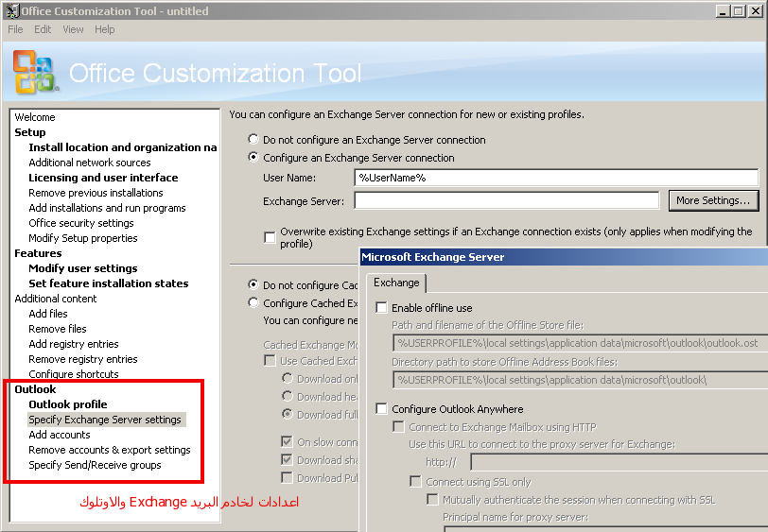Click the http:// proxy server URL field
This screenshot has width=768, height=532.
tap(620, 462)
